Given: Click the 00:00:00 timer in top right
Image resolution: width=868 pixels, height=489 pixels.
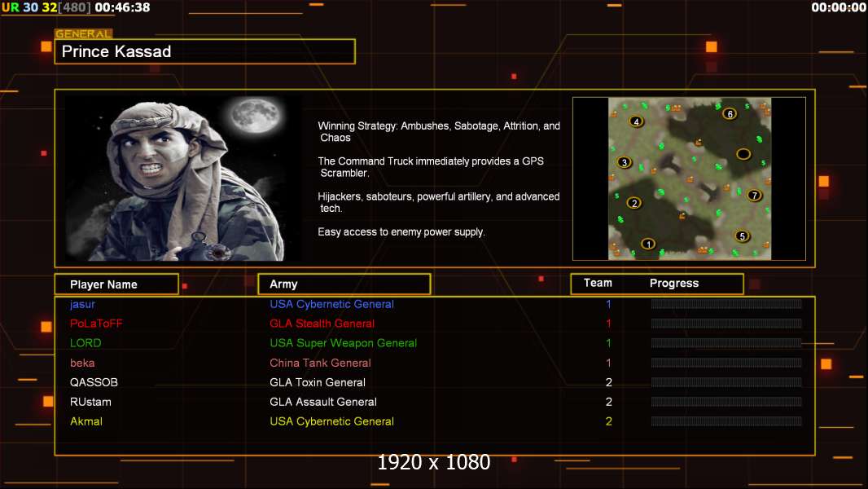Looking at the screenshot, I should tap(839, 8).
